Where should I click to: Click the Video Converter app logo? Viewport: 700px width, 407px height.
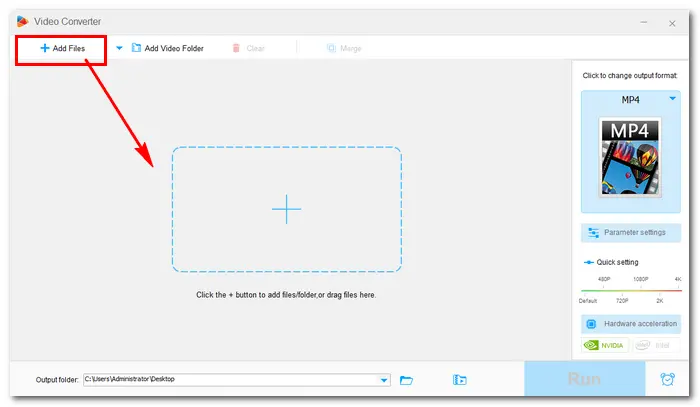pos(22,21)
